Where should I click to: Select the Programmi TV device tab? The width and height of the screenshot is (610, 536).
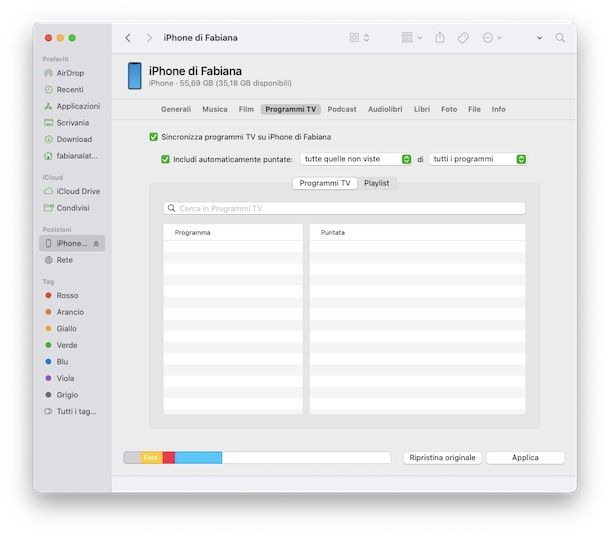(x=291, y=109)
